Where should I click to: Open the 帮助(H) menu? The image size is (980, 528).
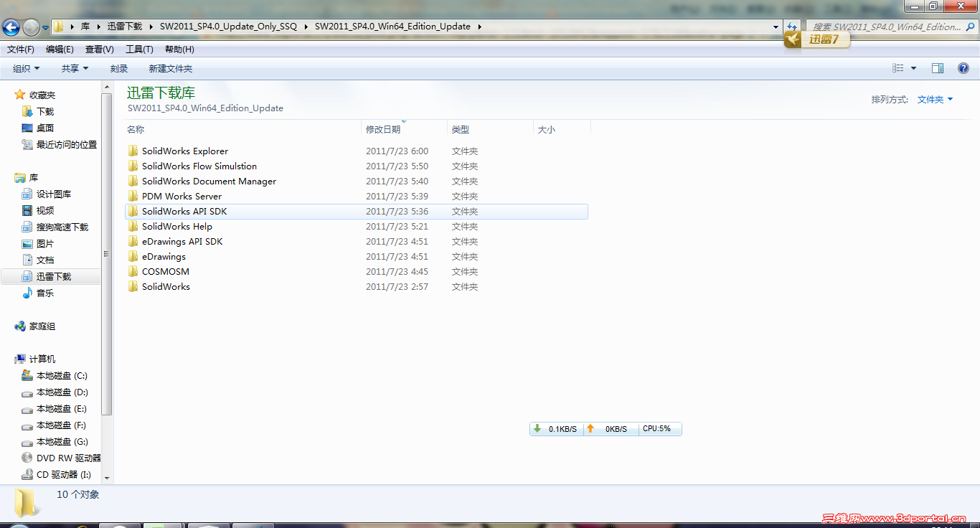coord(179,49)
